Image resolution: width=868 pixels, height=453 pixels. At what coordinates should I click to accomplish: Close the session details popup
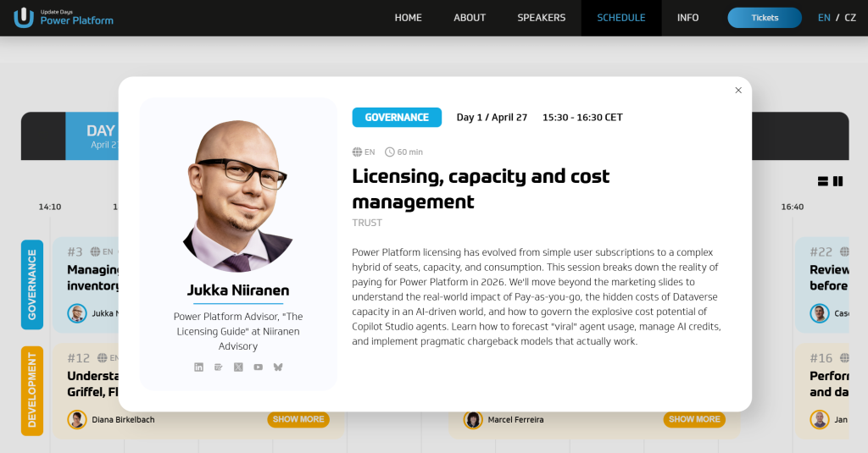(x=738, y=90)
